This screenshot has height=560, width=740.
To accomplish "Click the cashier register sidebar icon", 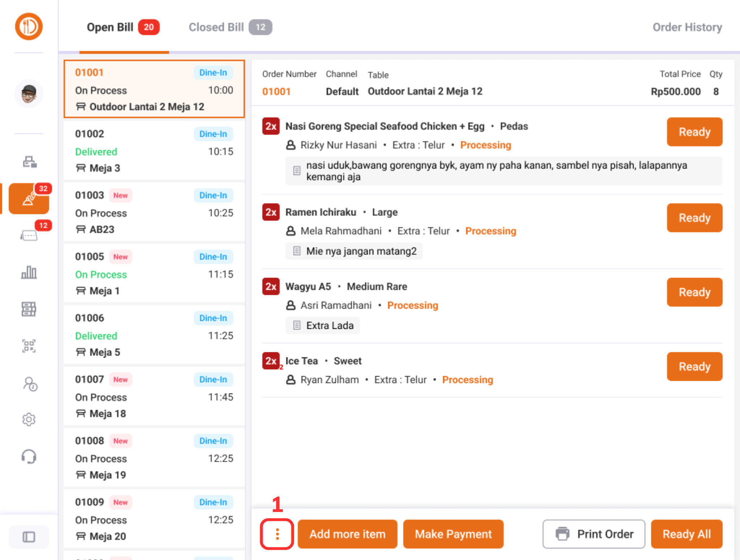I will pyautogui.click(x=29, y=161).
